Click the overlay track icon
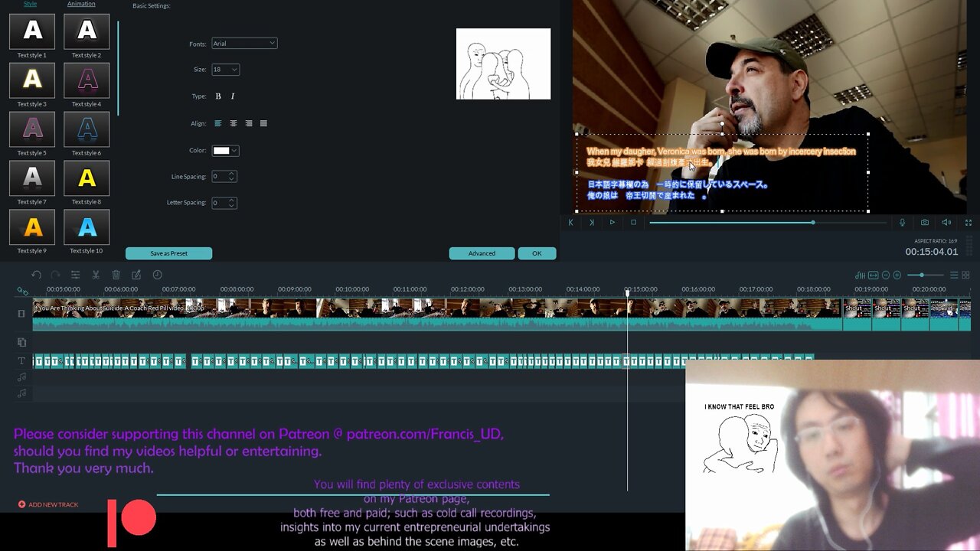 pos(21,342)
